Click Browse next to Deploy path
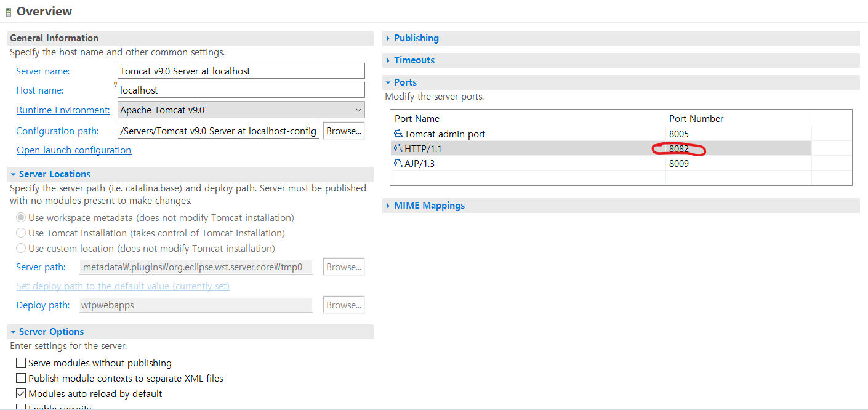This screenshot has height=410, width=868. click(x=344, y=305)
